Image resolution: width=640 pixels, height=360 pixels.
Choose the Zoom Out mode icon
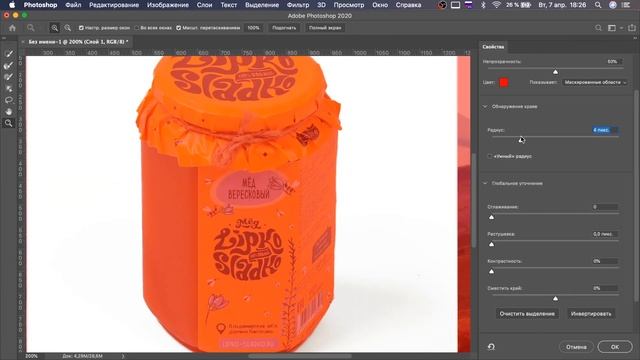(x=67, y=28)
